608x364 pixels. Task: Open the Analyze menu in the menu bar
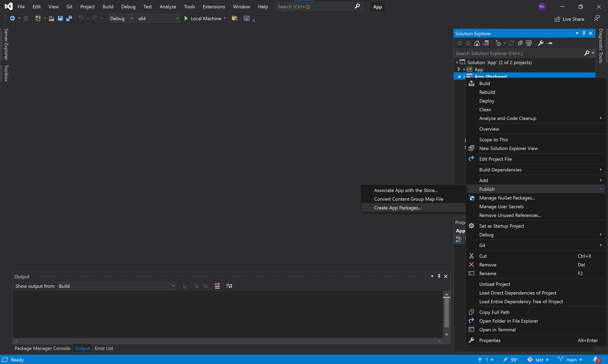(x=168, y=7)
